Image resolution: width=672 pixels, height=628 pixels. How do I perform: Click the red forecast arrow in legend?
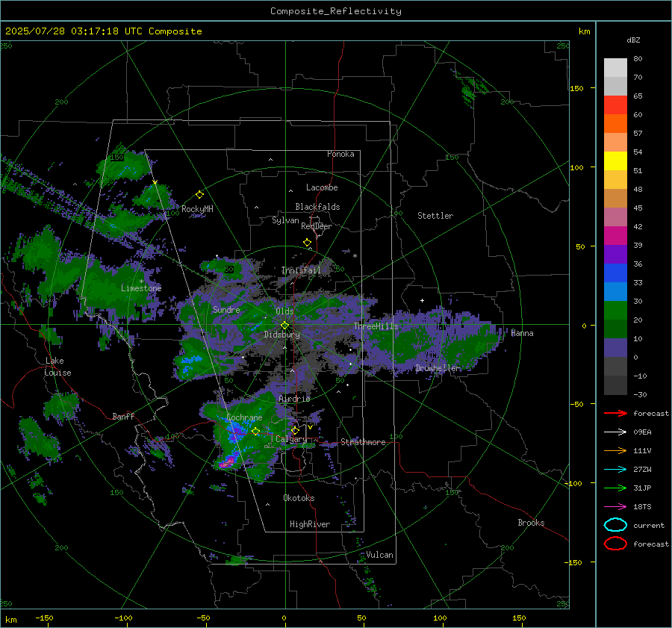click(x=615, y=413)
